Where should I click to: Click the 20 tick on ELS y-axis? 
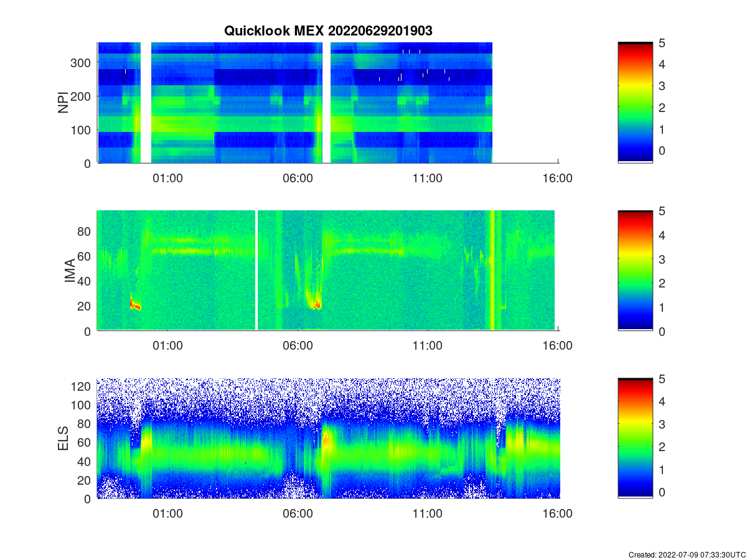point(85,480)
